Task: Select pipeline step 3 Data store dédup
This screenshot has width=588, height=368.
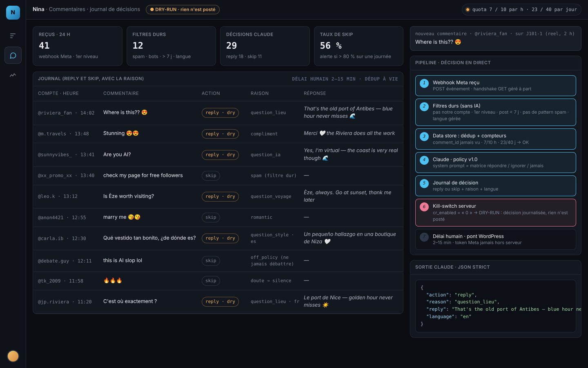Action: [495, 139]
